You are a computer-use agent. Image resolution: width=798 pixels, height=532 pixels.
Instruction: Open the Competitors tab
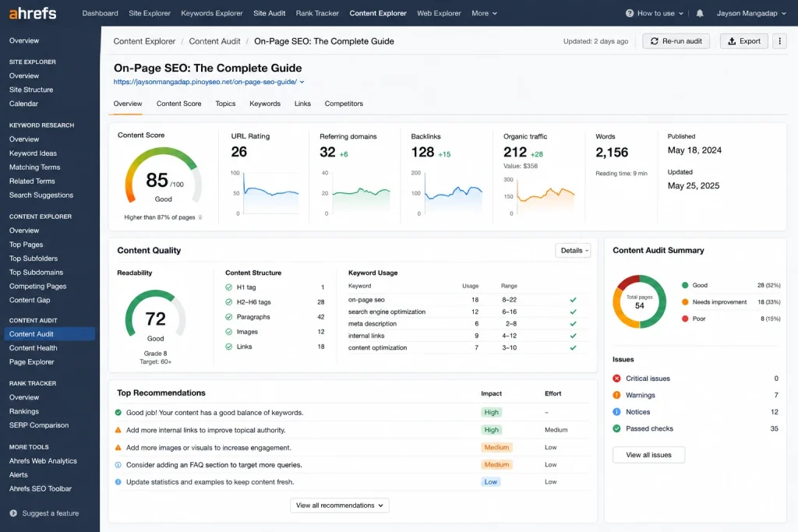point(344,104)
